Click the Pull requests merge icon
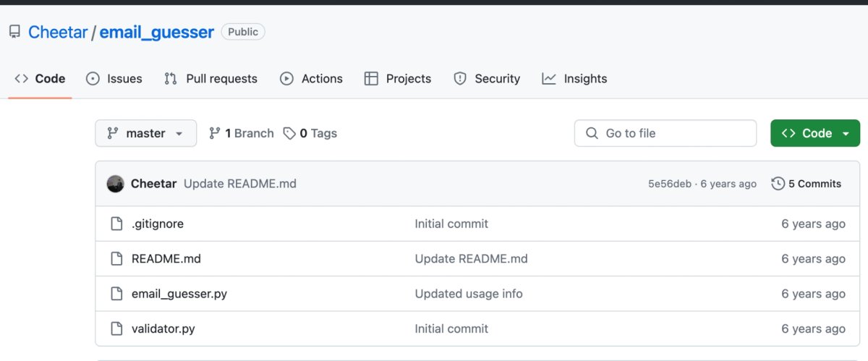Image resolution: width=868 pixels, height=361 pixels. [x=171, y=79]
